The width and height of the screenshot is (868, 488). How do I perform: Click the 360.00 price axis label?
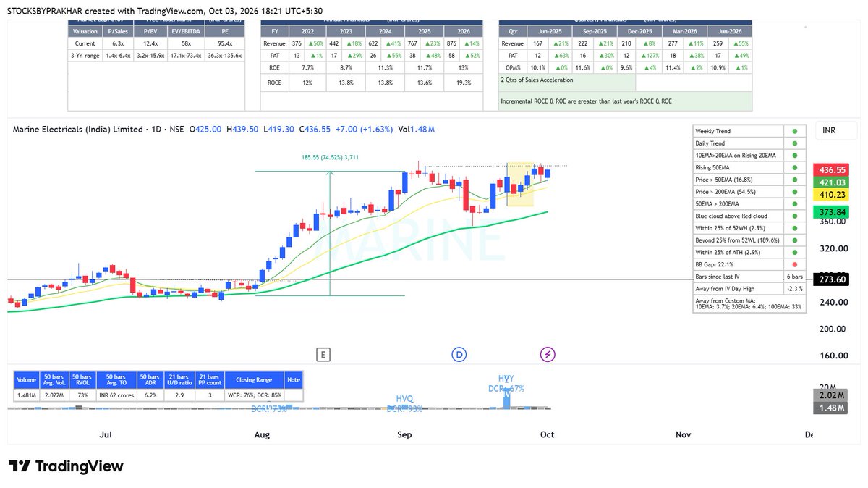point(833,222)
